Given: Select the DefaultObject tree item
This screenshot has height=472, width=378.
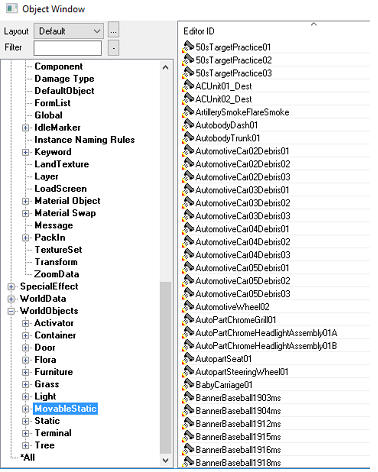Looking at the screenshot, I should (x=64, y=91).
